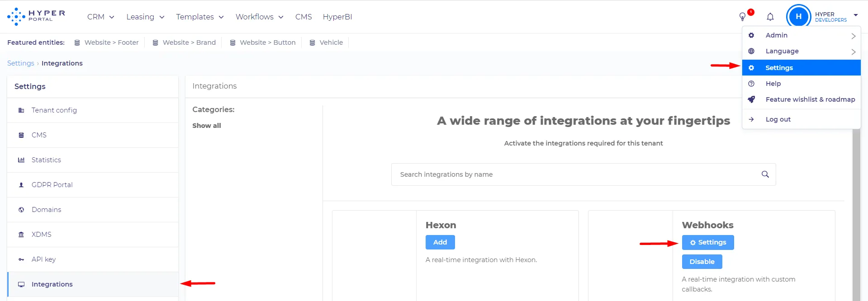868x301 pixels.
Task: Click the page vertical scrollbar
Action: coord(856,215)
